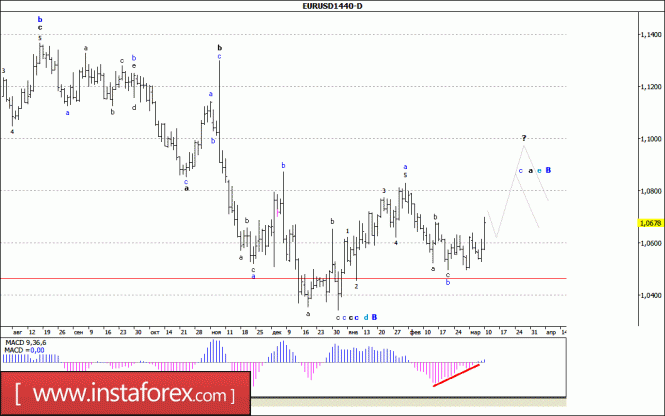Click the '19' date label on time axis

click(x=47, y=332)
